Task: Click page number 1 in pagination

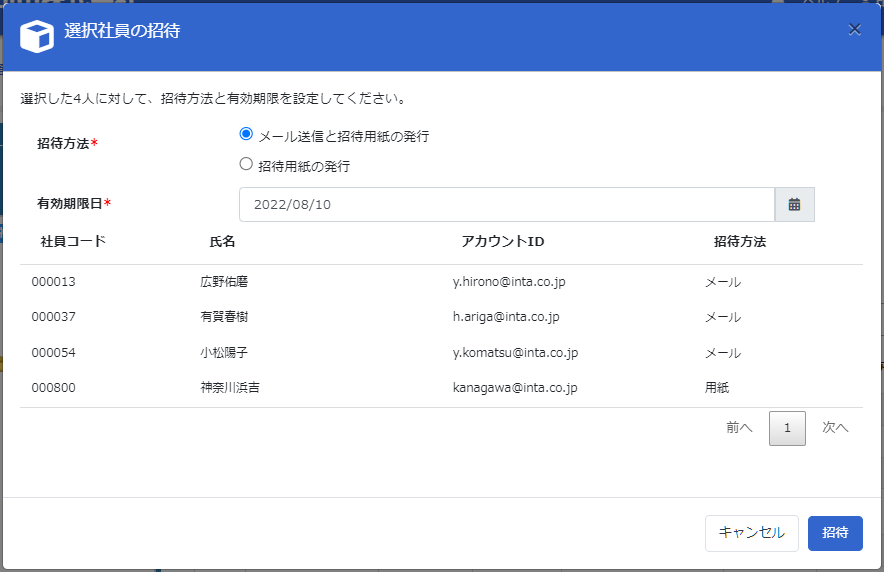Action: (787, 428)
